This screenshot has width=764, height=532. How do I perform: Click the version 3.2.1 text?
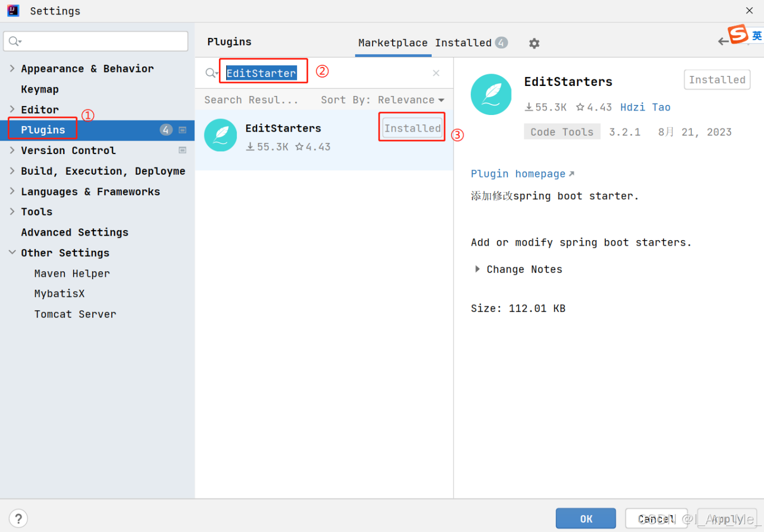click(x=624, y=132)
